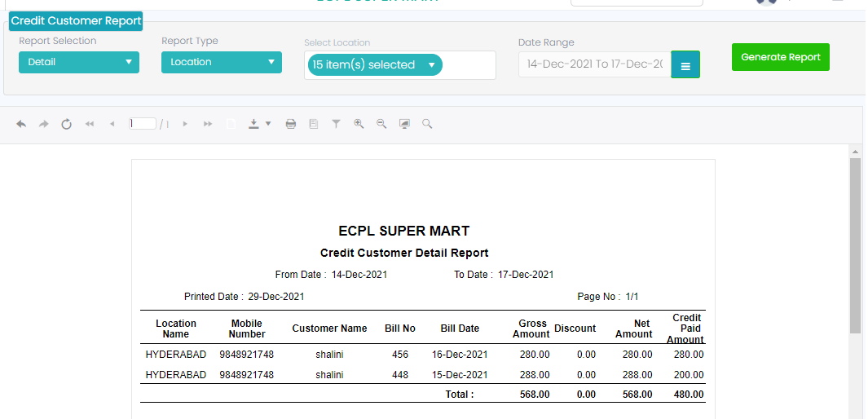Click the Credit Customer Detail Report subtitle
Screen dimensions: 868x419
pyautogui.click(x=404, y=253)
